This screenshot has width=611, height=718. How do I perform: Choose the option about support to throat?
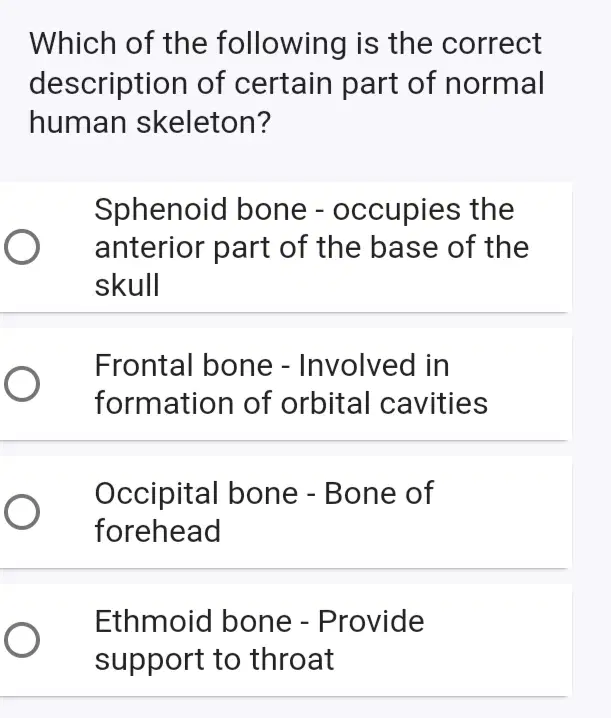pyautogui.click(x=286, y=640)
